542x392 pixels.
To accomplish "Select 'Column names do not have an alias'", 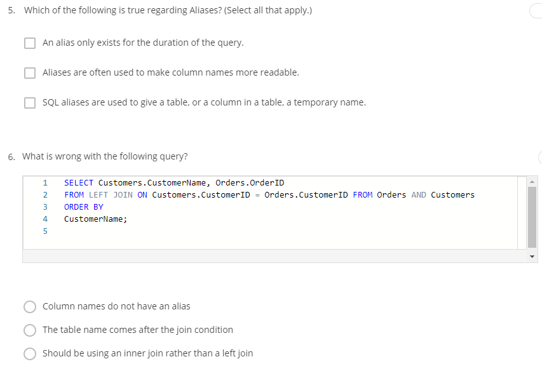I will 29,306.
